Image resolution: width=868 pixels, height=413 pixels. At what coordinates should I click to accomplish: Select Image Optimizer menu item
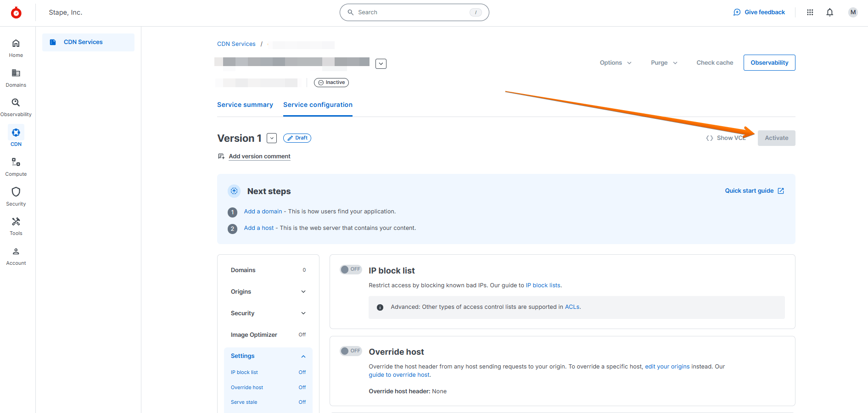268,335
